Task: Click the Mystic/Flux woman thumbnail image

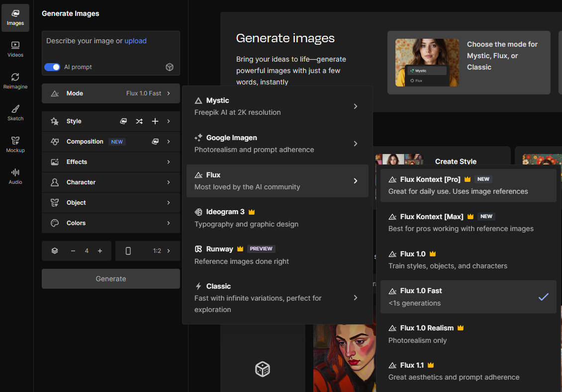Action: pos(427,63)
